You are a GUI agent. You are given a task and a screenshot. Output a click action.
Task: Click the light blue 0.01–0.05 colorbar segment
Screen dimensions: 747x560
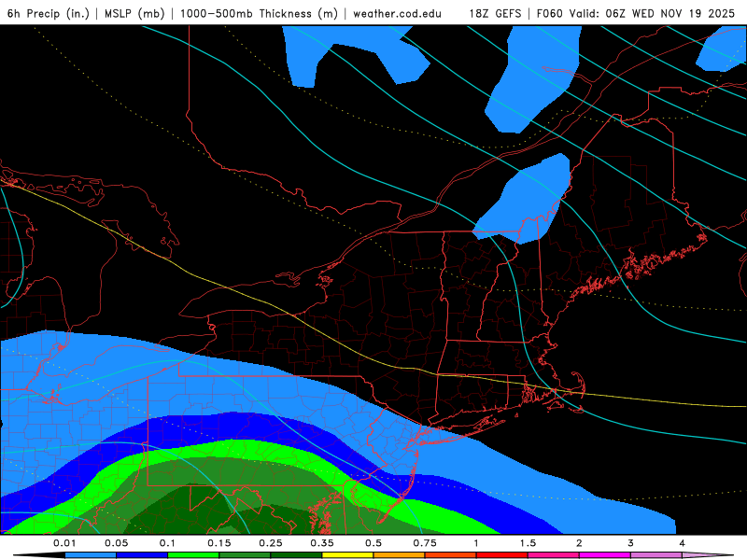pyautogui.click(x=91, y=555)
